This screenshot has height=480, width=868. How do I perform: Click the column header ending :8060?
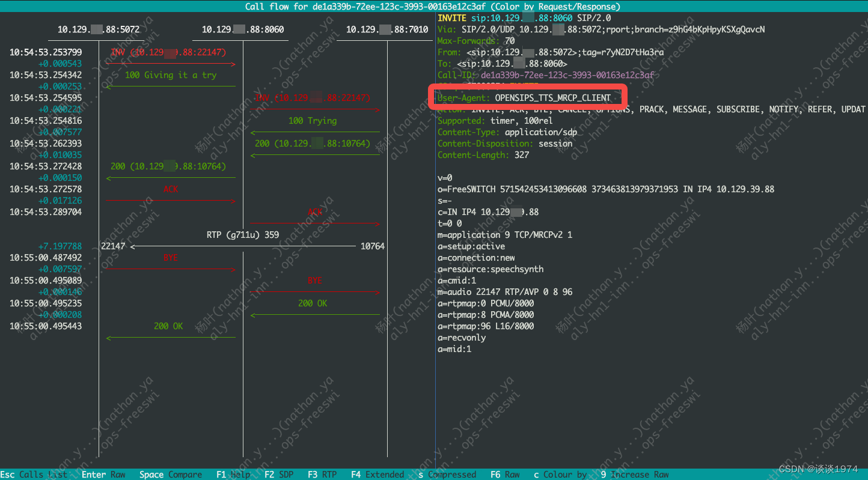pos(243,29)
